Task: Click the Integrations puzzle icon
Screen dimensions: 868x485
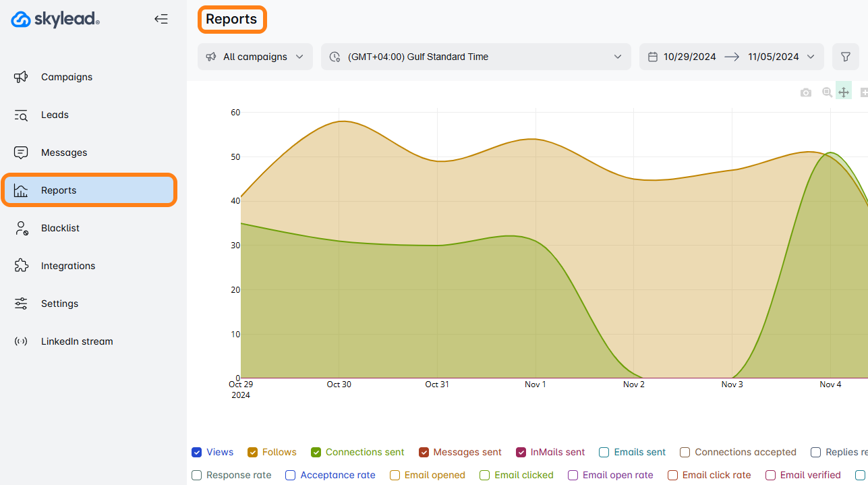Action: click(21, 266)
